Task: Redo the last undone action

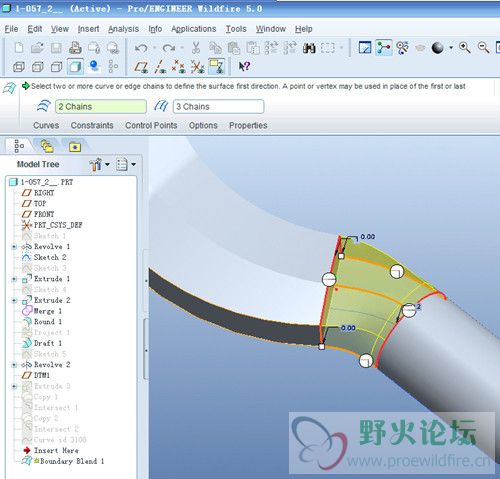Action: pyautogui.click(x=169, y=48)
